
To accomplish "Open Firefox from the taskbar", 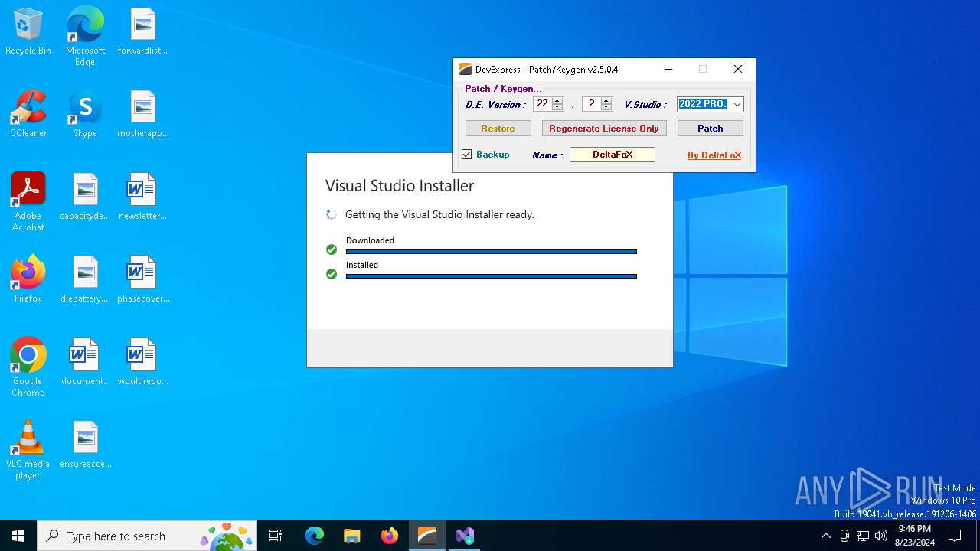I will [389, 536].
